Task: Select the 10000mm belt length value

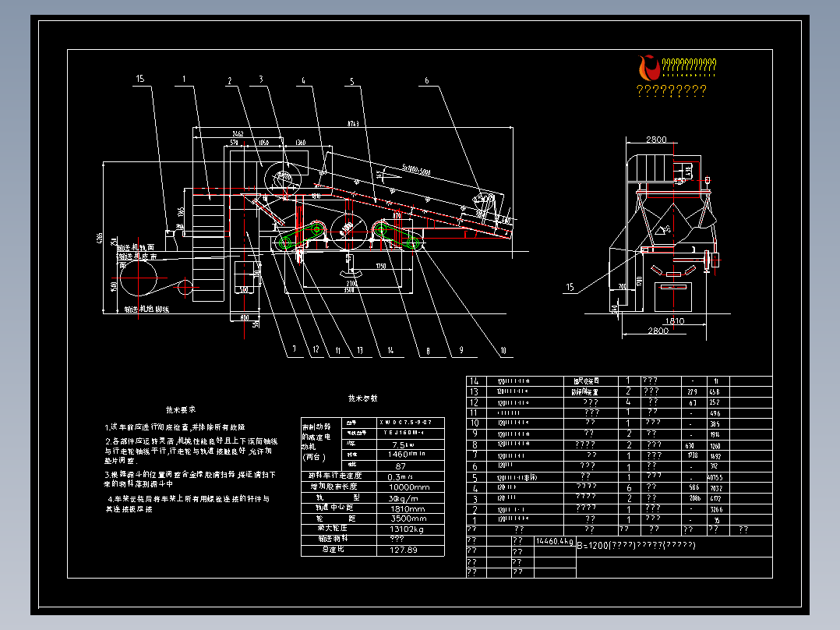Action: (x=409, y=487)
